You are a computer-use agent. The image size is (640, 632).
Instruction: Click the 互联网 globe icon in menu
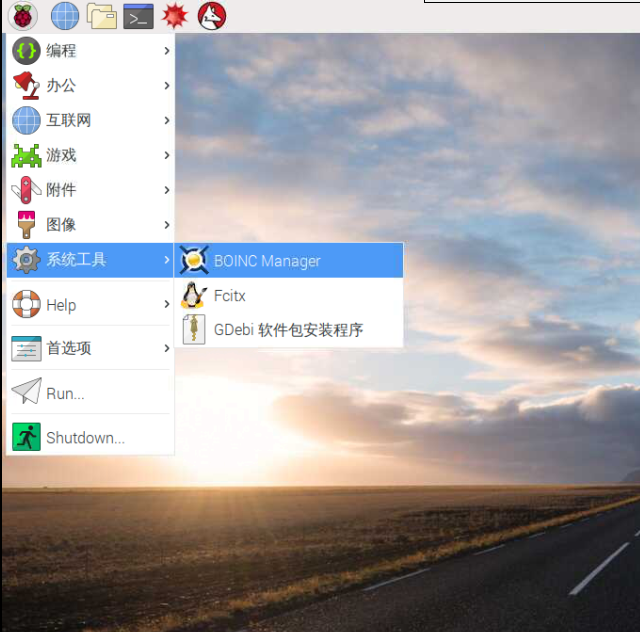click(26, 120)
